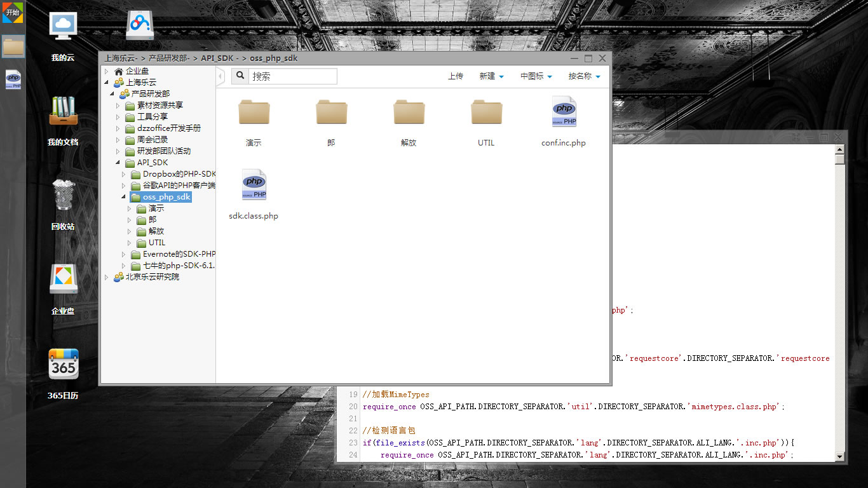Expand dzzoffice开发手册 tree node
Image resolution: width=868 pixels, height=488 pixels.
point(118,128)
